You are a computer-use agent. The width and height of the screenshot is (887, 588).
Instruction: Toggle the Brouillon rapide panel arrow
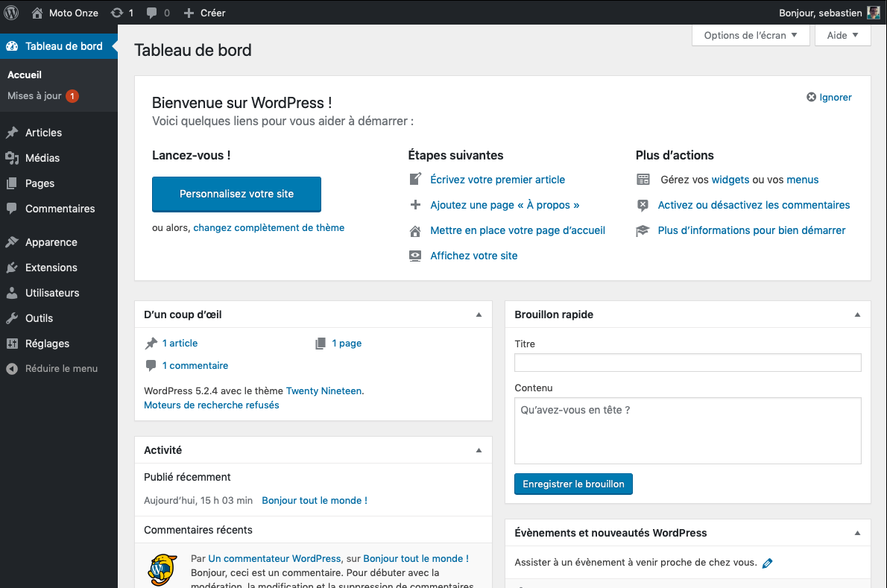click(x=857, y=315)
